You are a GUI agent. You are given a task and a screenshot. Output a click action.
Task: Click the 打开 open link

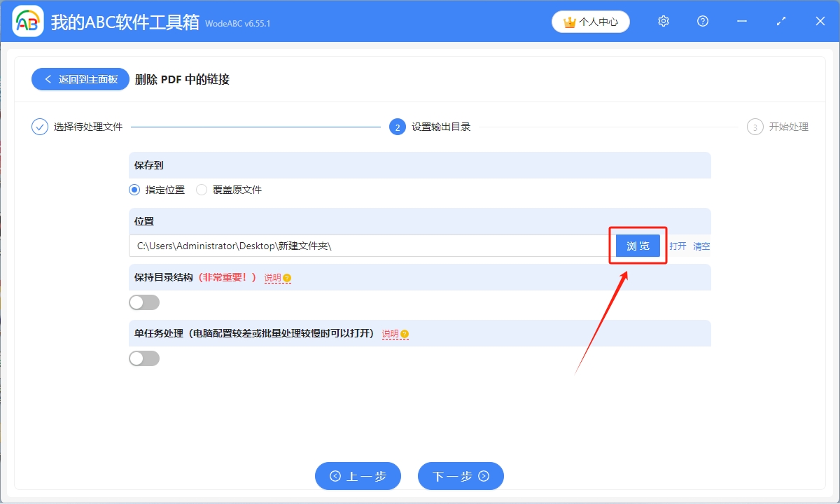tap(678, 246)
